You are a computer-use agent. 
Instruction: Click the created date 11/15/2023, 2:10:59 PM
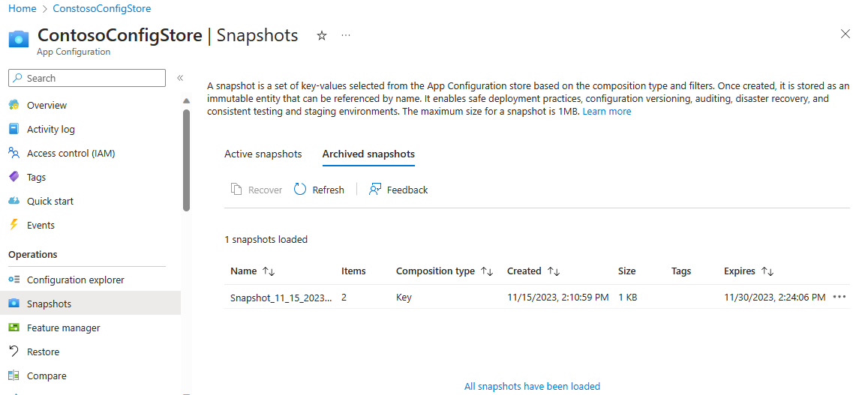coord(558,297)
